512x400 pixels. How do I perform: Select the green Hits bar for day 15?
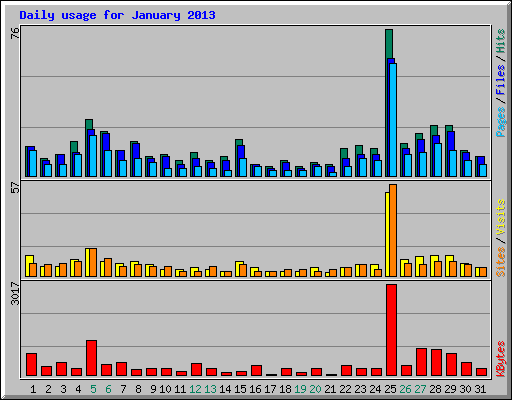click(239, 142)
